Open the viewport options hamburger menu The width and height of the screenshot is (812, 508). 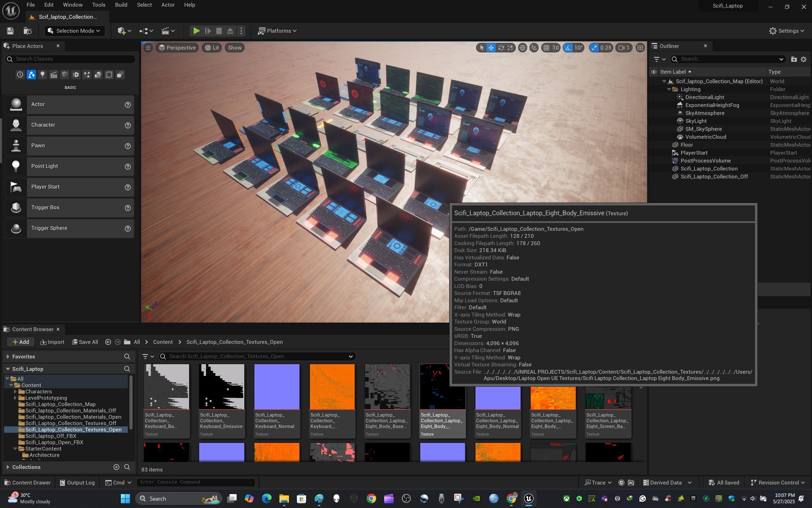click(148, 48)
